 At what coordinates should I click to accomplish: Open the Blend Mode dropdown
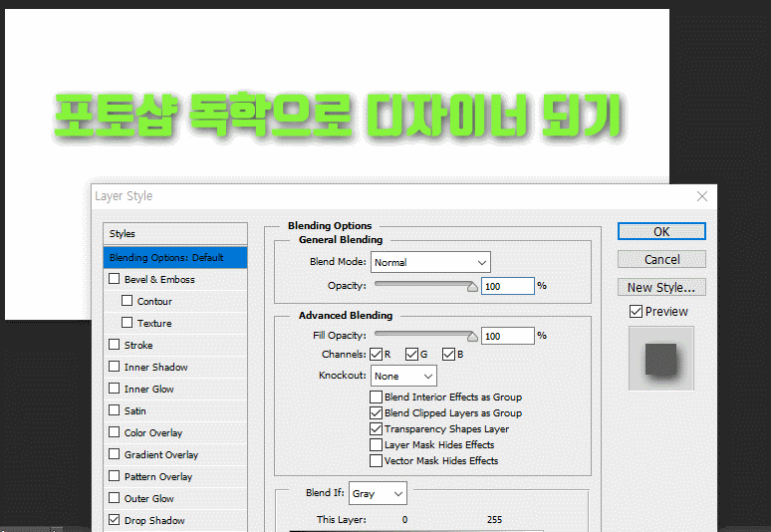(430, 263)
